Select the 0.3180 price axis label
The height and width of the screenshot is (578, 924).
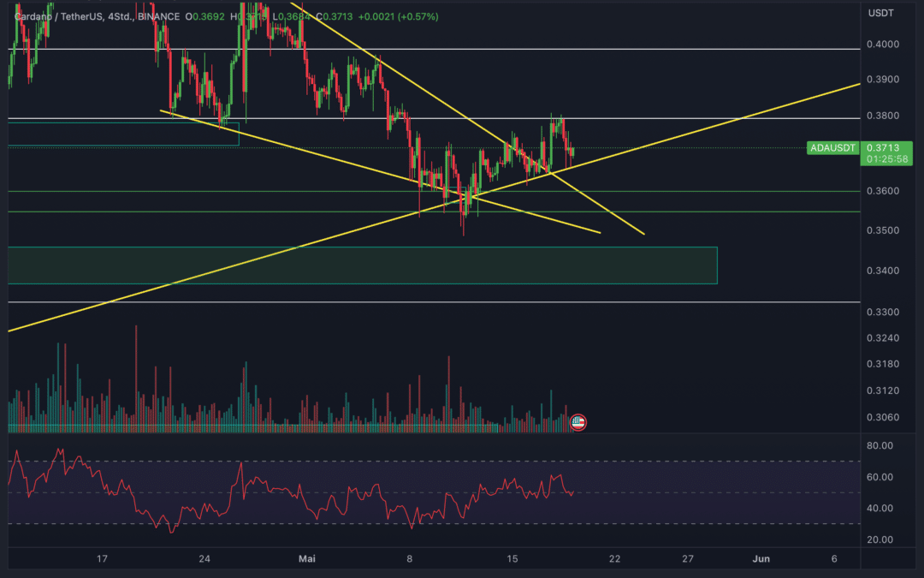click(883, 364)
